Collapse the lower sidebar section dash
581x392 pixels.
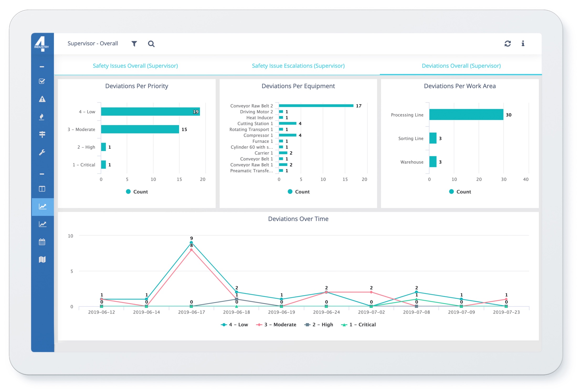[x=42, y=174]
